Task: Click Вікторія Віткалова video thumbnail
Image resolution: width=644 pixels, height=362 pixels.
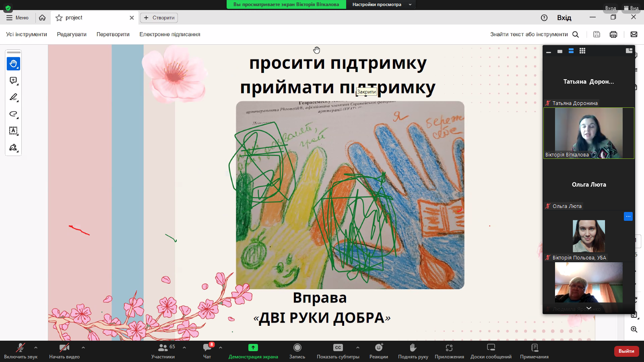Action: coord(589,133)
